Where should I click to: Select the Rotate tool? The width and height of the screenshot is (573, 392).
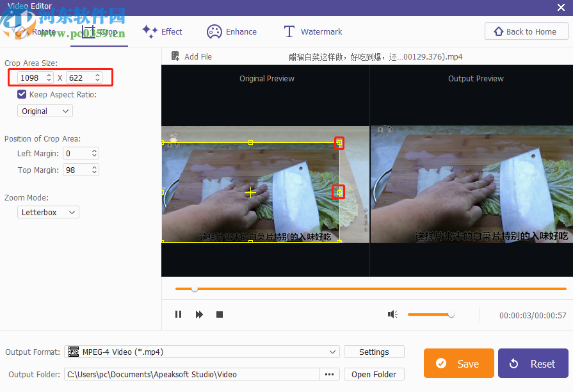click(37, 31)
